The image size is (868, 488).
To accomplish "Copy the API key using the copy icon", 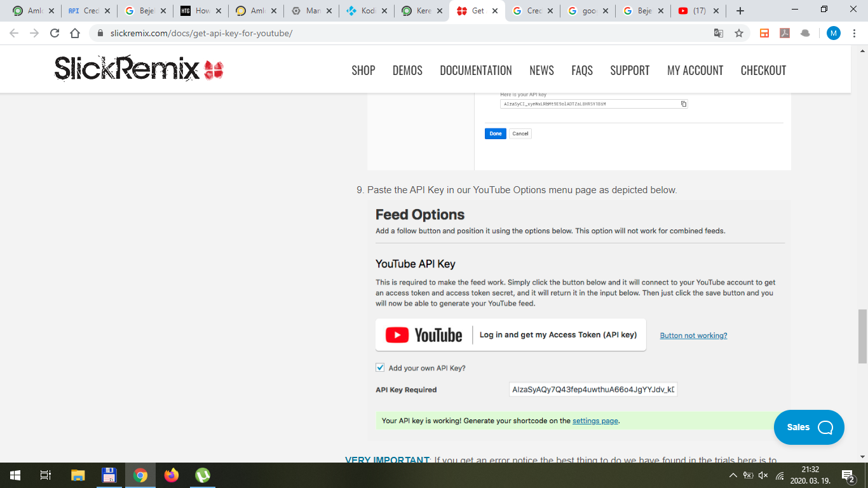I will point(684,104).
